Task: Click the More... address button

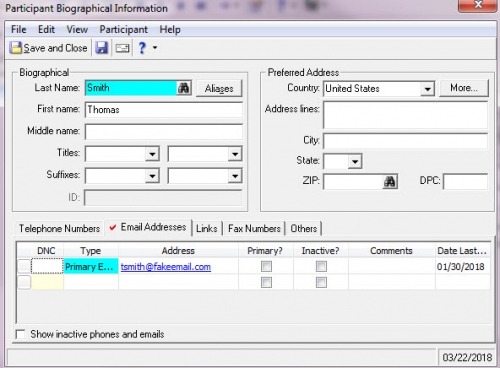Action: (464, 88)
